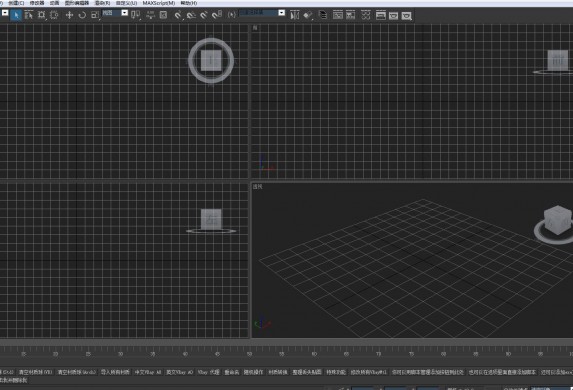
Task: Click frame 70 on the timeline ruler
Action: point(379,354)
